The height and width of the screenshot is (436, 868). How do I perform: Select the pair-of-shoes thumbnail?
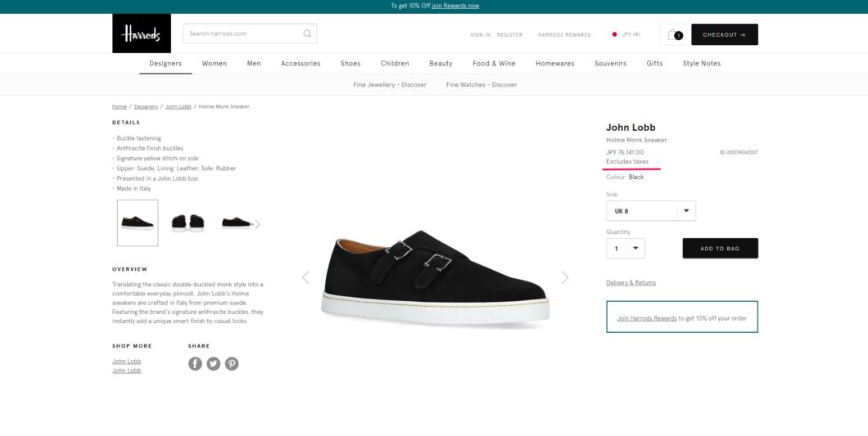188,222
